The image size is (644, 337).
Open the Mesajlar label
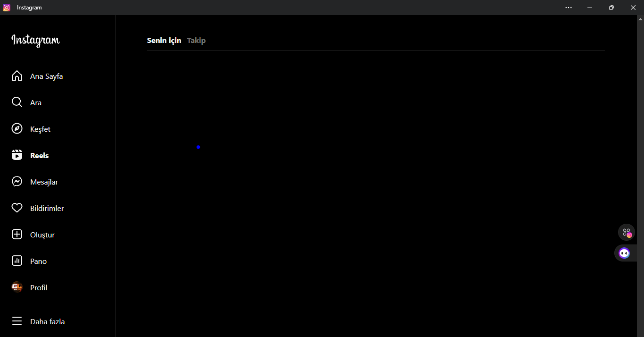pos(44,182)
